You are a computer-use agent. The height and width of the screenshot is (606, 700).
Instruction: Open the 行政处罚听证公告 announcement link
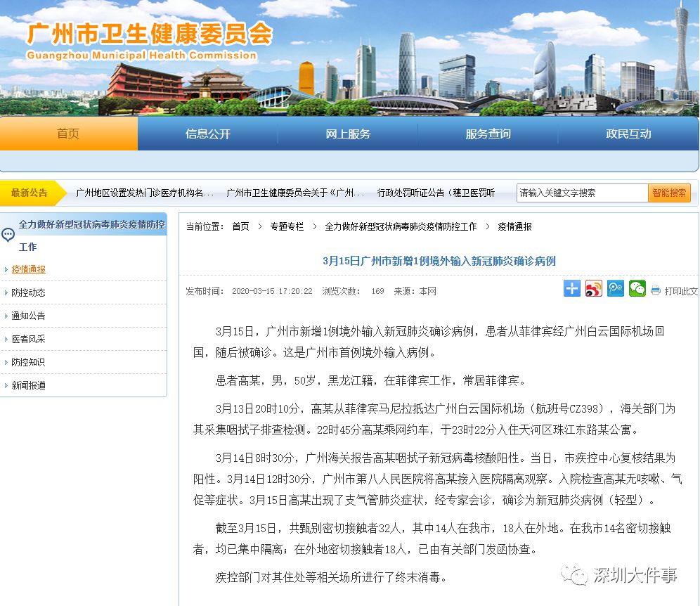(x=436, y=193)
